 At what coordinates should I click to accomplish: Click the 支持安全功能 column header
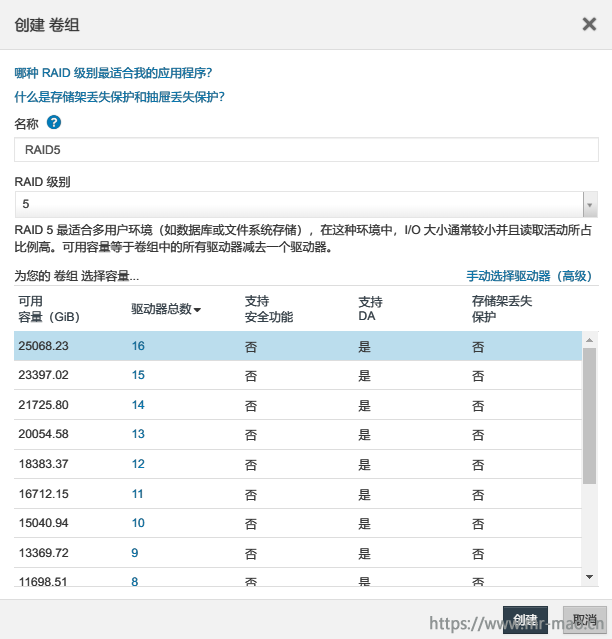(269, 309)
